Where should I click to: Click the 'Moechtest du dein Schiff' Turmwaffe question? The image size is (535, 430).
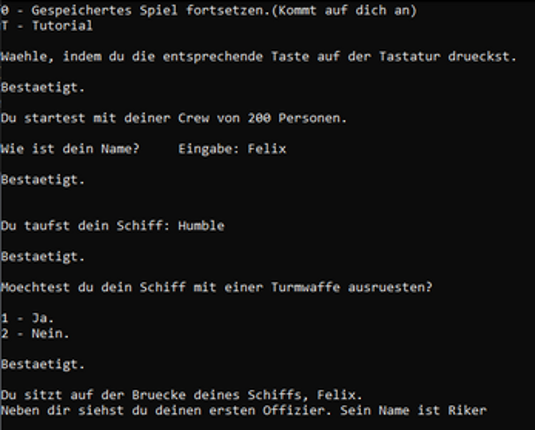point(216,287)
